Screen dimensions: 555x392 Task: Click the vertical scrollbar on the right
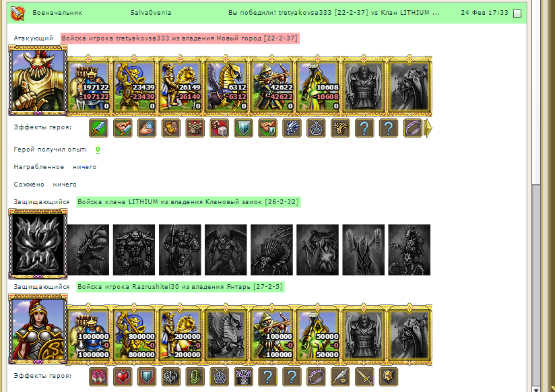(536, 196)
